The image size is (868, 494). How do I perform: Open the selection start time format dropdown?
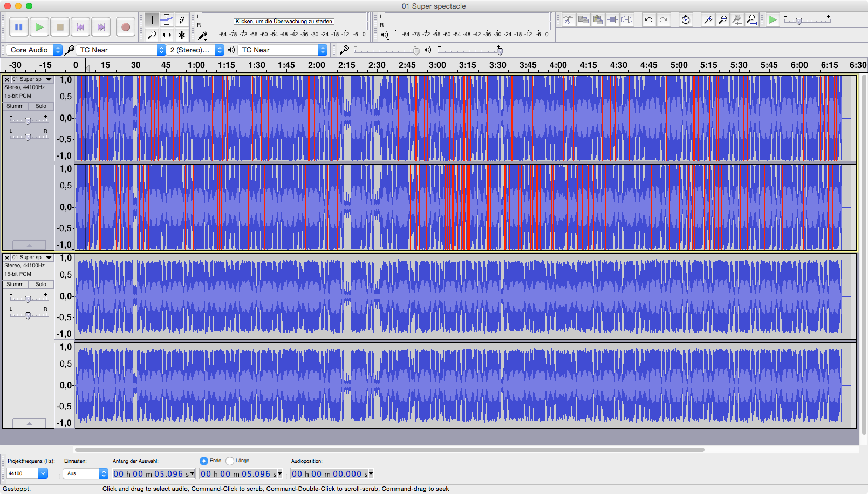[193, 474]
